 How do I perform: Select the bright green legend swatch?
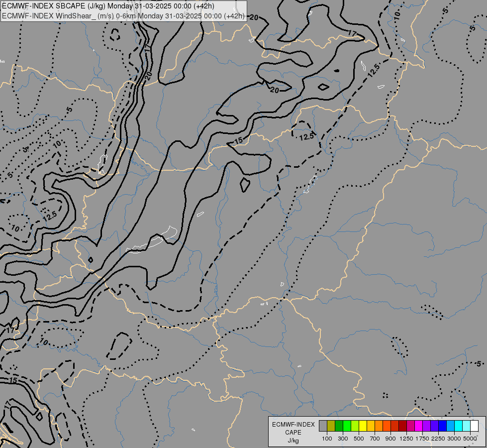click(347, 426)
